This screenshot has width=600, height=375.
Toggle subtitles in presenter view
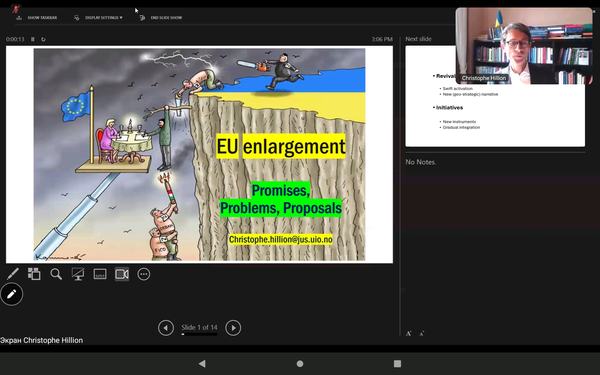(100, 274)
